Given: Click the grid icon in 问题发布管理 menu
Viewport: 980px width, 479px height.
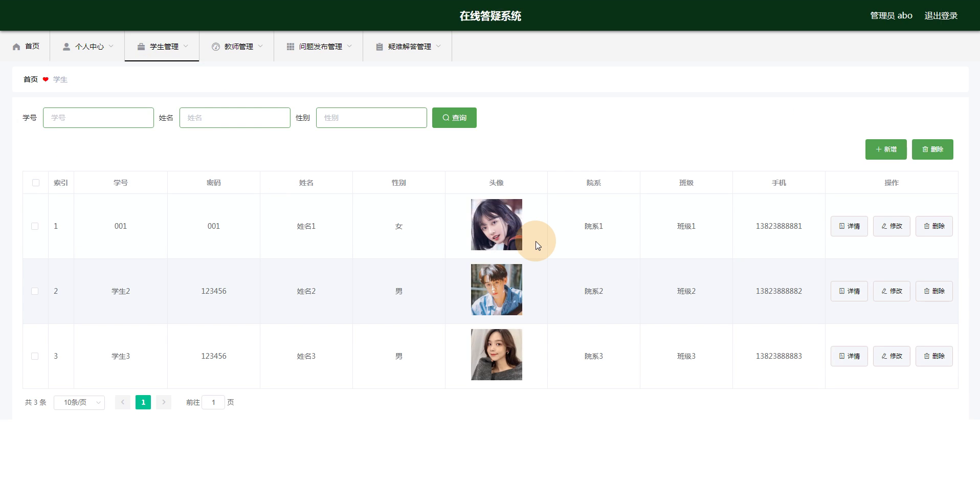Looking at the screenshot, I should point(291,47).
